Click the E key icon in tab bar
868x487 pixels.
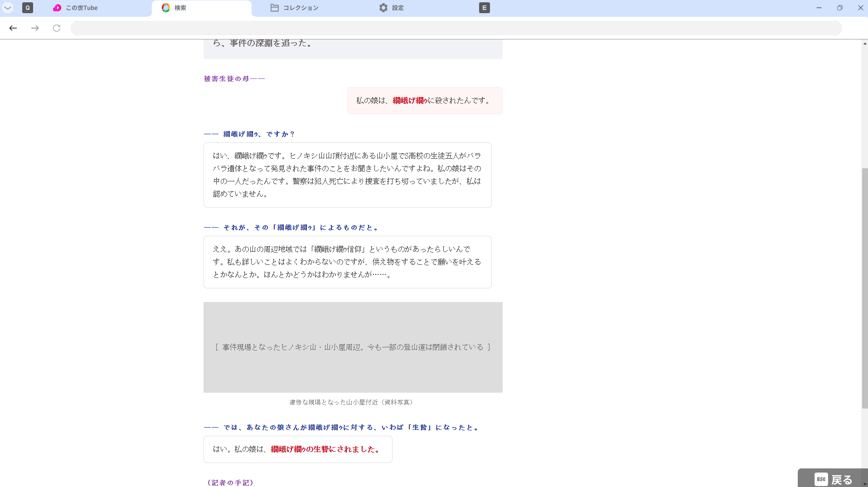click(x=485, y=8)
